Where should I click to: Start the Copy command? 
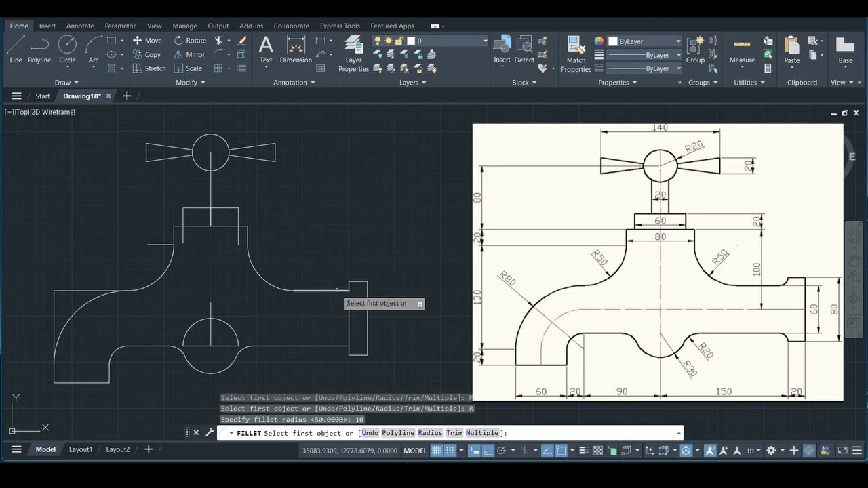(x=146, y=54)
